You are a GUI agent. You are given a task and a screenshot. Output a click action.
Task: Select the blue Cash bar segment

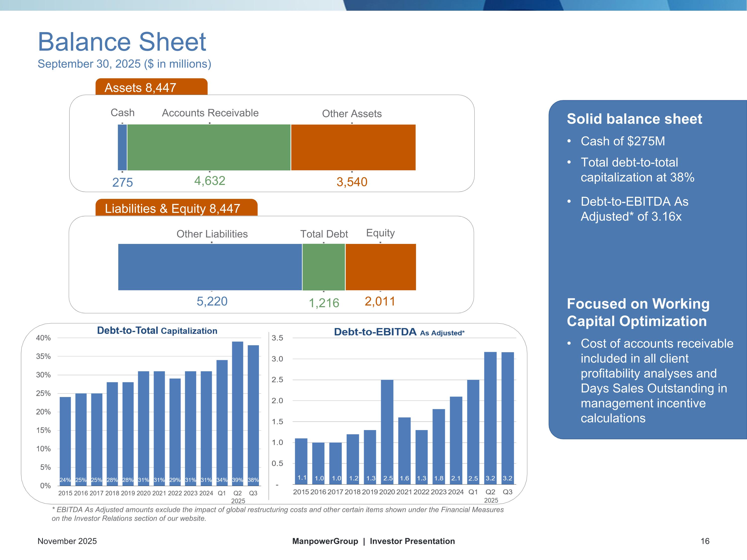pyautogui.click(x=122, y=148)
